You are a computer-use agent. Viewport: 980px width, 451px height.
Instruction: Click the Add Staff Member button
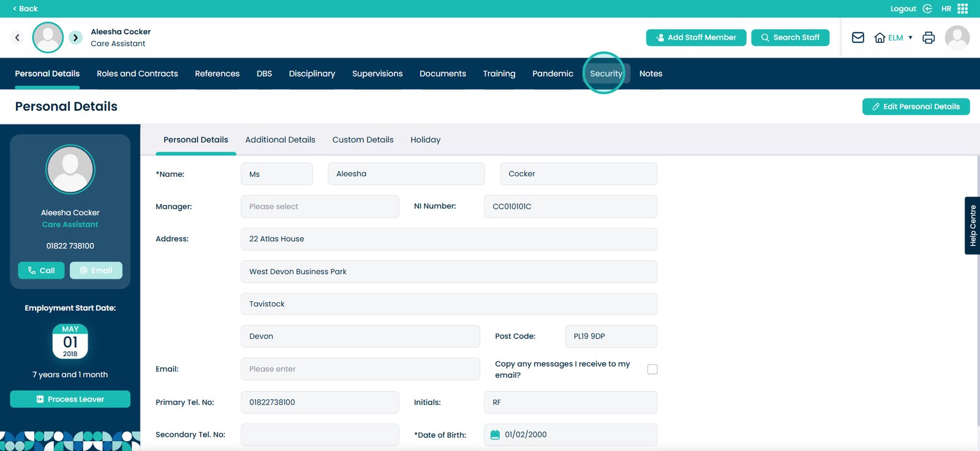click(x=696, y=37)
